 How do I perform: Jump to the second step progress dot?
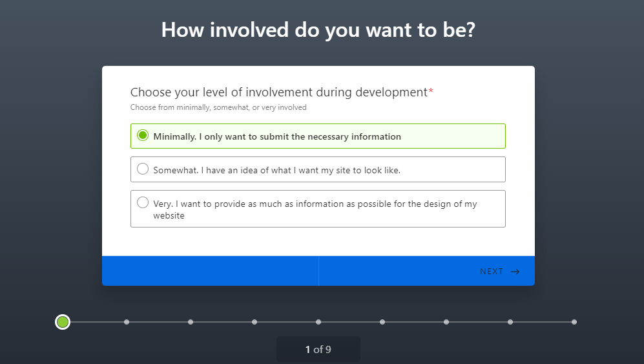point(127,322)
